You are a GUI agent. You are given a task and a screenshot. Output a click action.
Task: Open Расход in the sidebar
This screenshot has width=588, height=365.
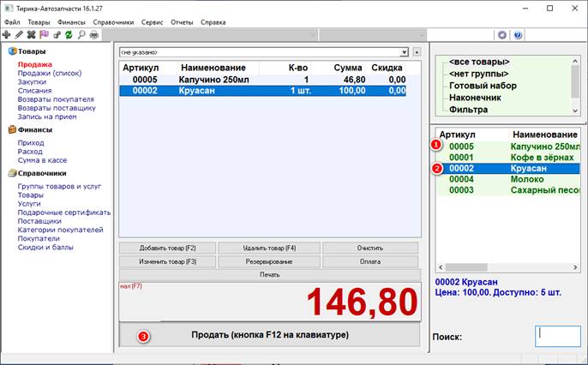tap(30, 152)
